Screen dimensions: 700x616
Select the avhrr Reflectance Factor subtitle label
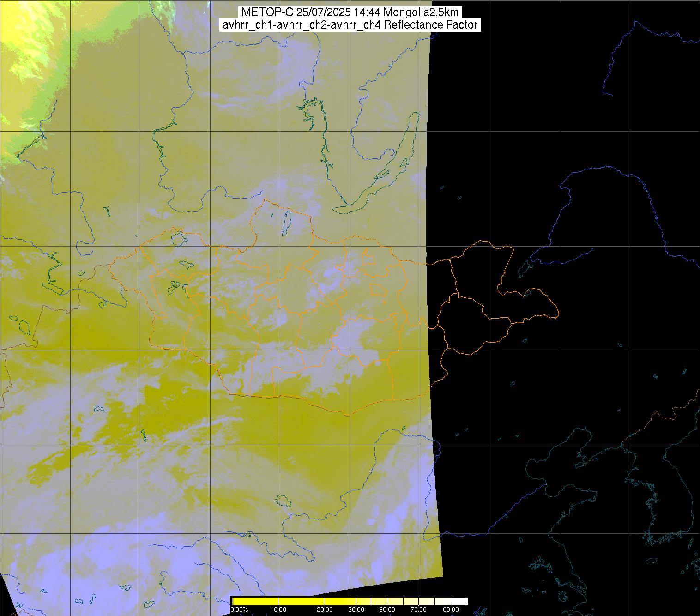coord(350,25)
